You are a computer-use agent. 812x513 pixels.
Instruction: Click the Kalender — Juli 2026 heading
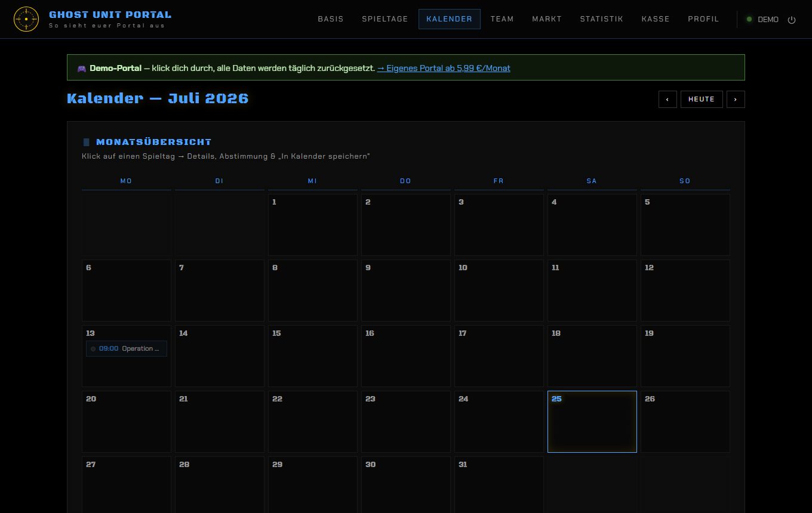158,98
